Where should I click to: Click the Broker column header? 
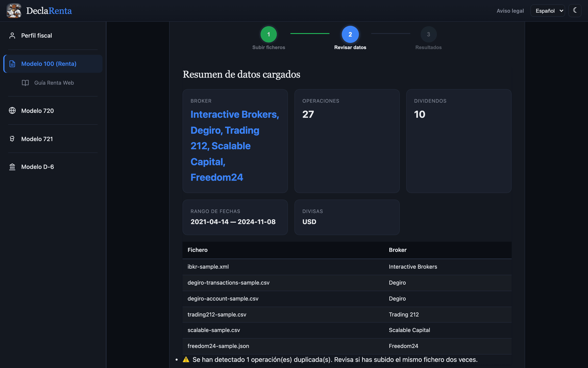pos(398,250)
